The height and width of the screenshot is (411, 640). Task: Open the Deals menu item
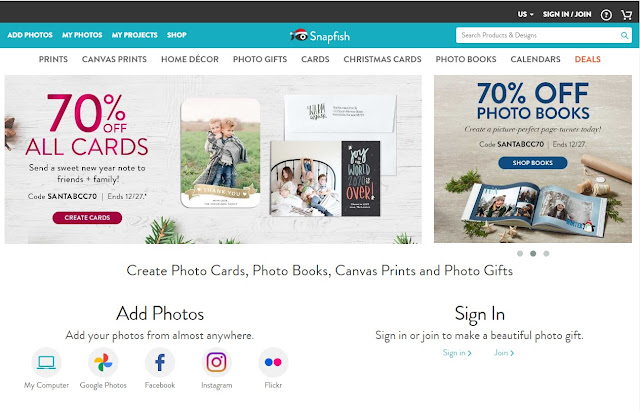pos(587,59)
